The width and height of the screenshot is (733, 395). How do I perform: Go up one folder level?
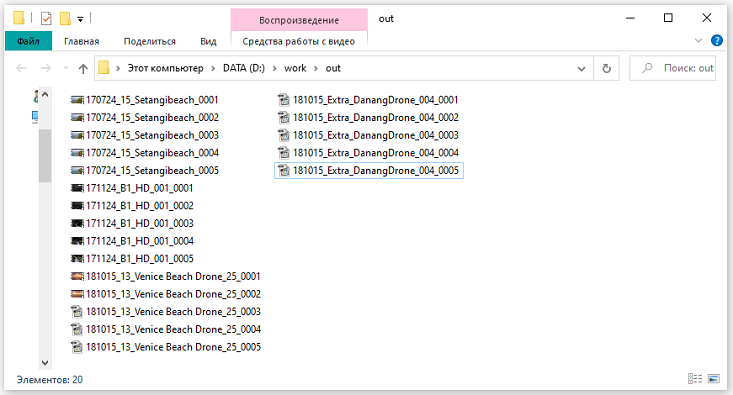[x=83, y=68]
